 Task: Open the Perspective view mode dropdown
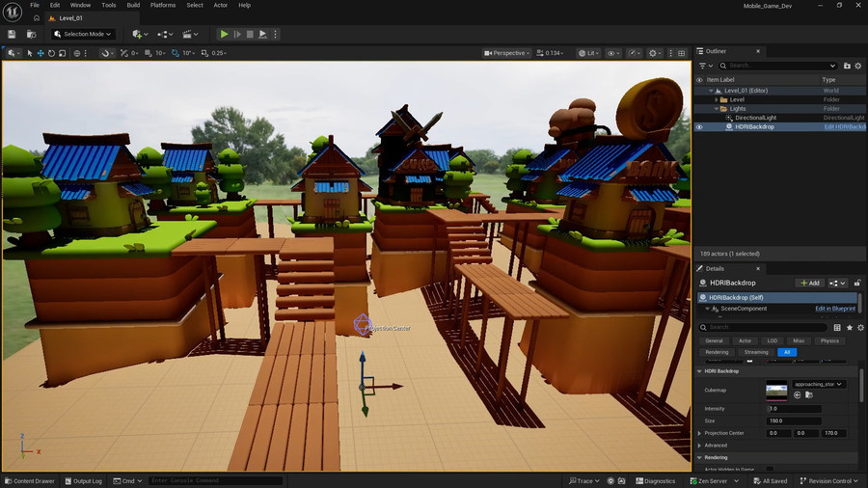click(506, 53)
